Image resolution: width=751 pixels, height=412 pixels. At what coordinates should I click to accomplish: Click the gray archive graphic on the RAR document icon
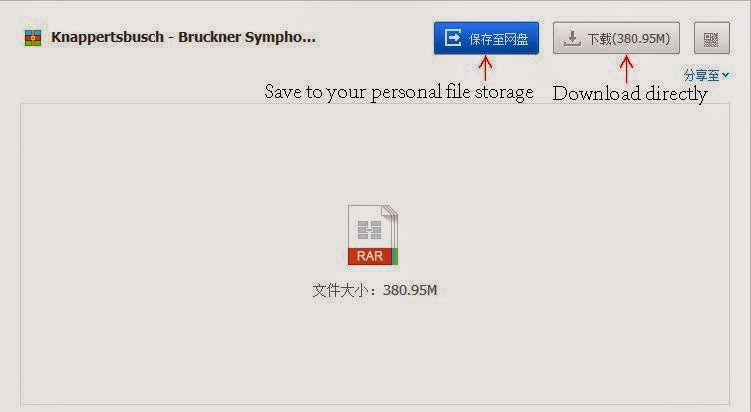[x=369, y=230]
